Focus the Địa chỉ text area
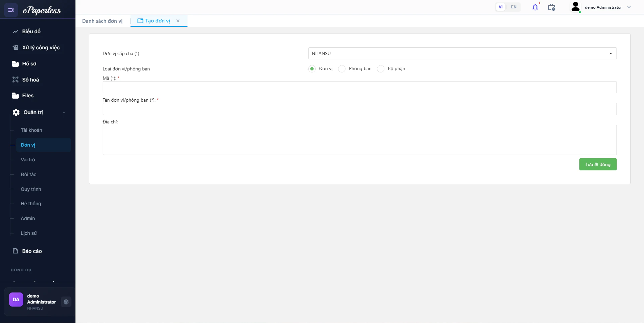 click(360, 140)
